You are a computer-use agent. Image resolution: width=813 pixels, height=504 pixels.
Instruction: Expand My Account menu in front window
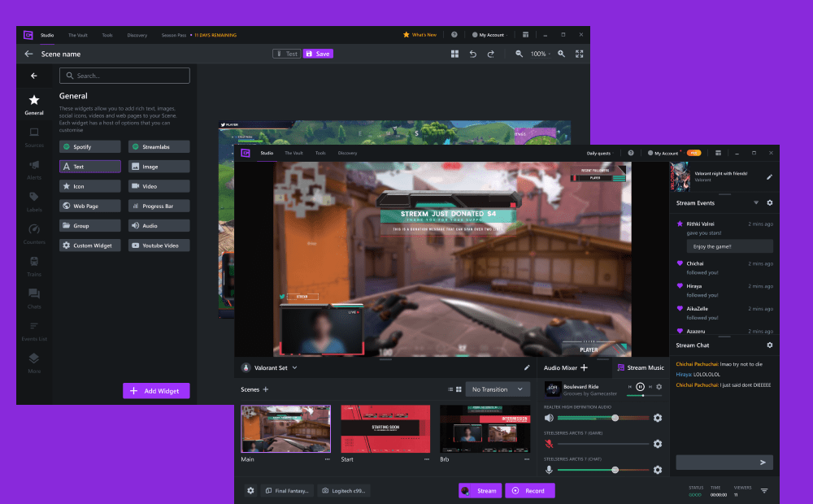click(666, 153)
